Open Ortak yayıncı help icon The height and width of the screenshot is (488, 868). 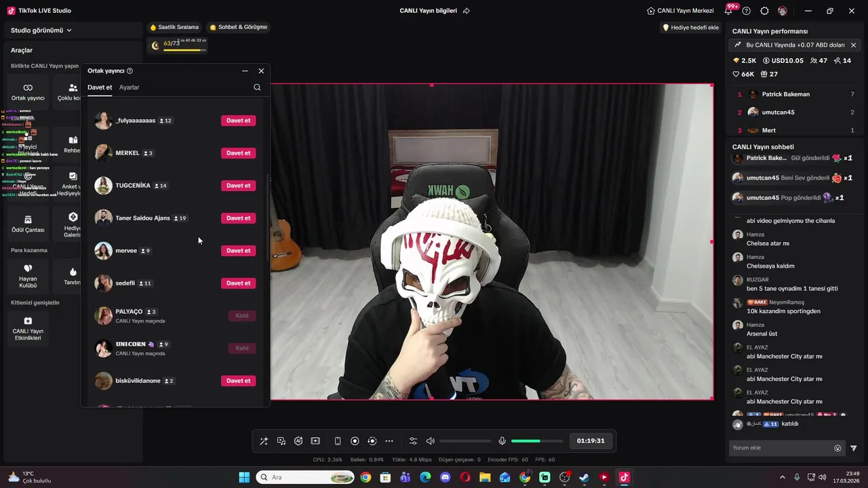point(130,71)
